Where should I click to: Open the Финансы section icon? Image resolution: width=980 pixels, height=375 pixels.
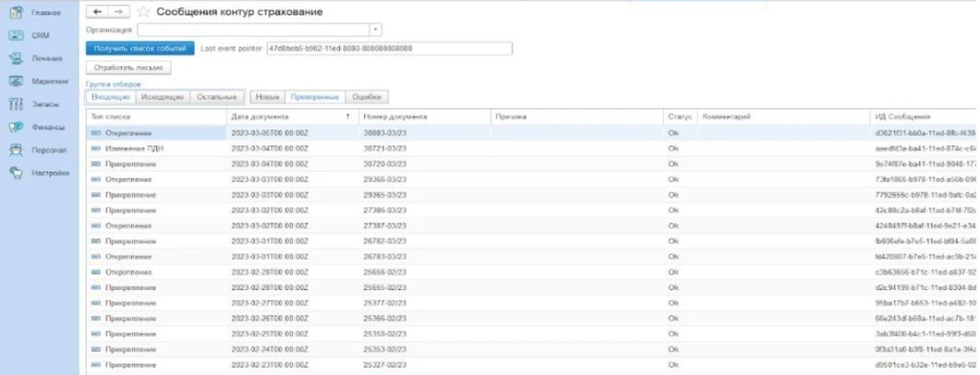(16, 127)
